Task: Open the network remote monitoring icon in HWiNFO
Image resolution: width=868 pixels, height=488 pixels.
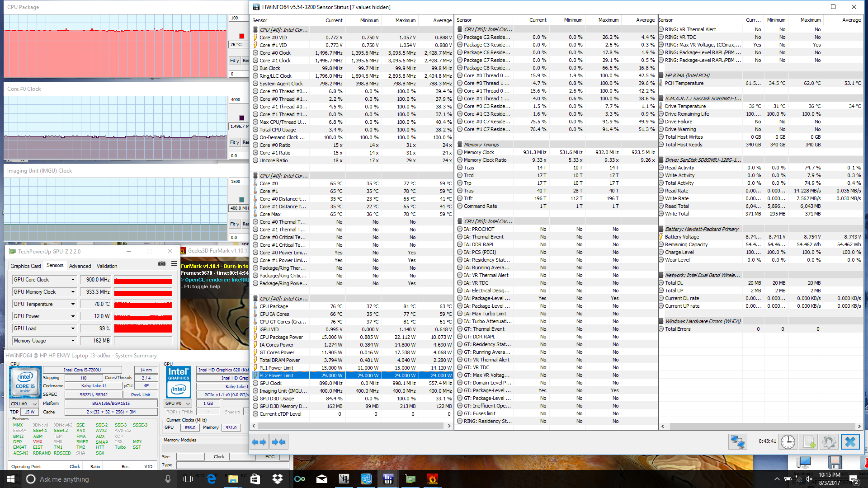Action: [x=737, y=441]
